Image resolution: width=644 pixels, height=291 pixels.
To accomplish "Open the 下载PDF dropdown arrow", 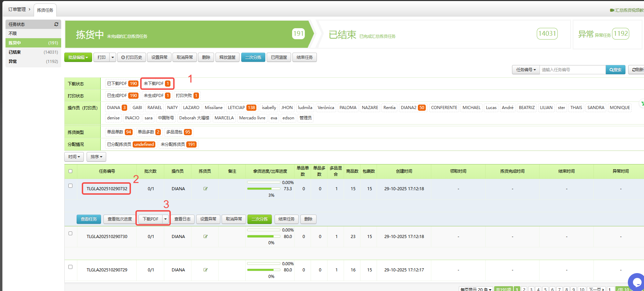I will pyautogui.click(x=165, y=219).
